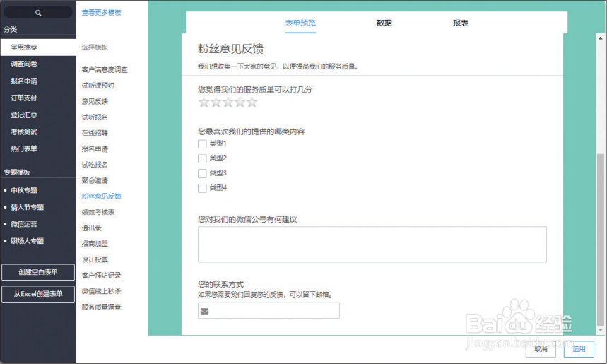This screenshot has height=364, width=607.
Task: Check the 类型1 checkbox
Action: (202, 144)
